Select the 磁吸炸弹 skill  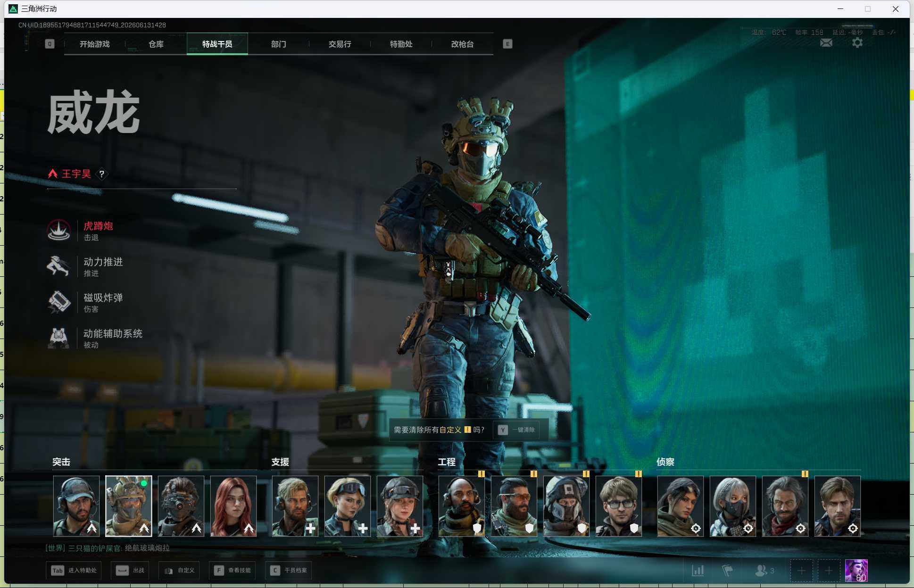click(x=85, y=302)
